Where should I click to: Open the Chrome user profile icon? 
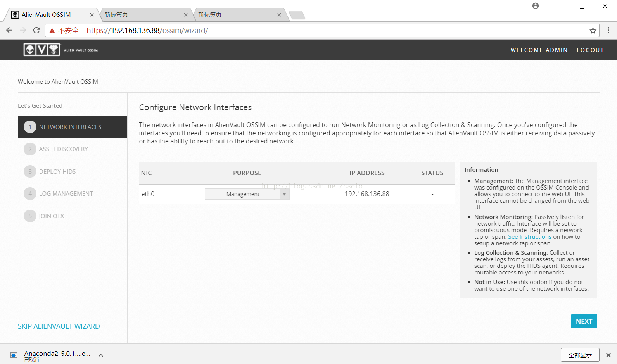pyautogui.click(x=536, y=6)
